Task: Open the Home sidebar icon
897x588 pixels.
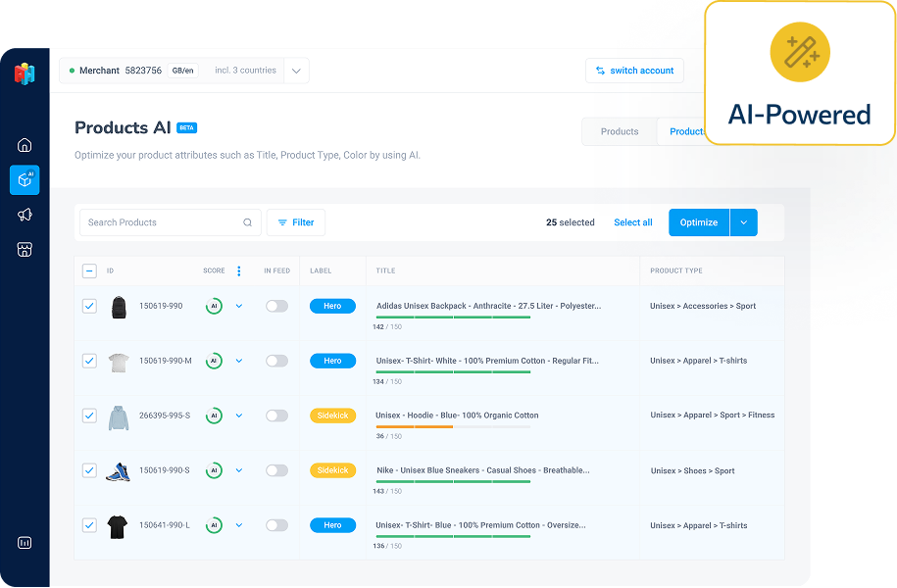Action: tap(25, 145)
